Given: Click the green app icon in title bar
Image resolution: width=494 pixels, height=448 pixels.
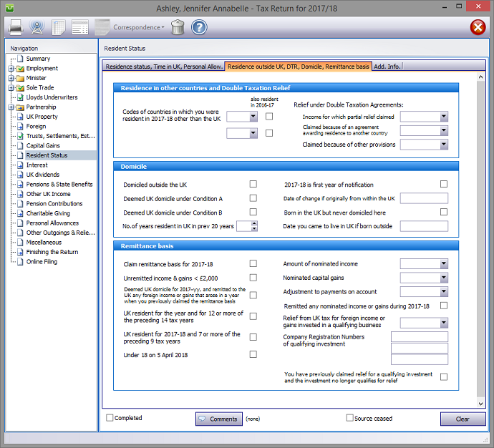Looking at the screenshot, I should [10, 8].
